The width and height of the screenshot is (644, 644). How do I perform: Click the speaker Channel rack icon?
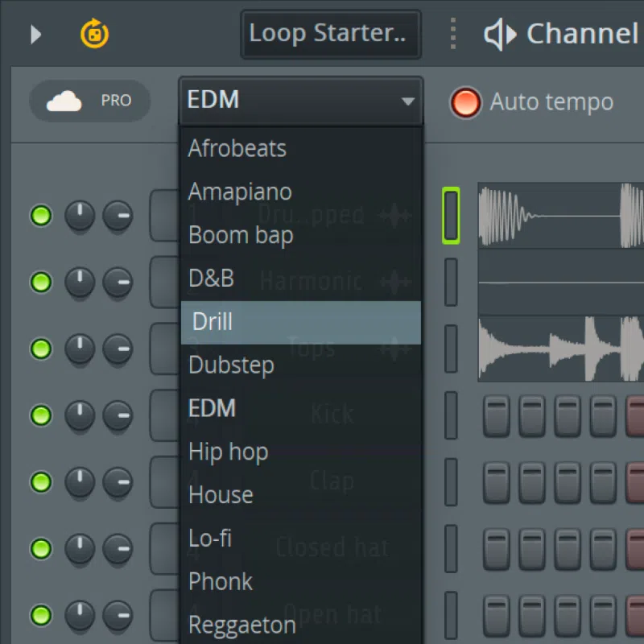pos(500,35)
